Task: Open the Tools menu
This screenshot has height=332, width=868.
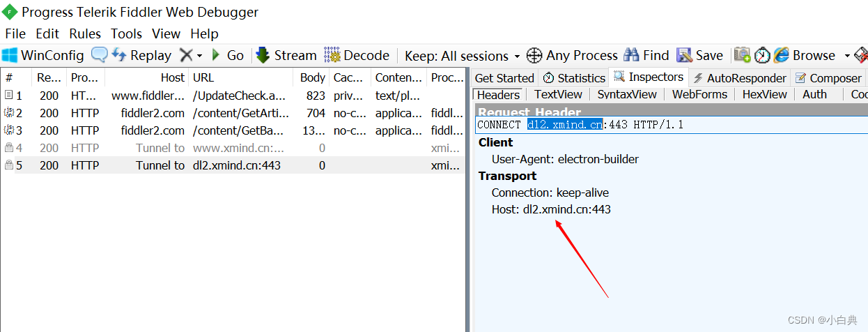Action: point(126,33)
